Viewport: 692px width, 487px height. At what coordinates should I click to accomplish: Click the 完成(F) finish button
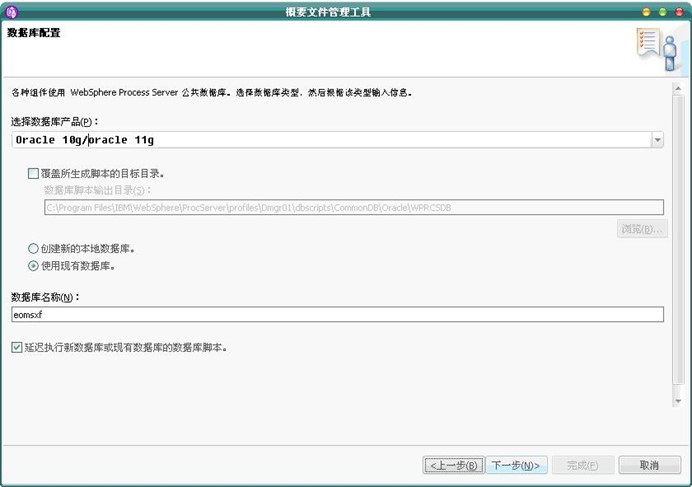[x=582, y=465]
